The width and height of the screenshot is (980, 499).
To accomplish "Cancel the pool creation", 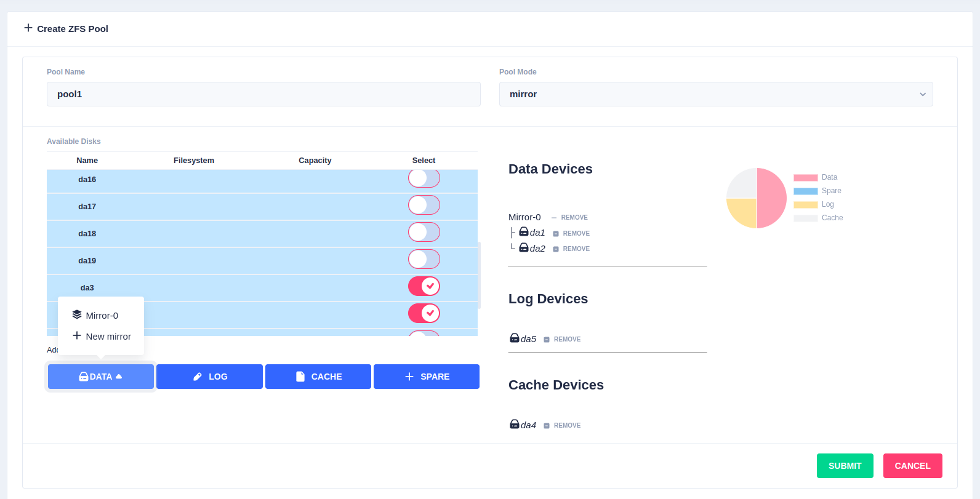I will pyautogui.click(x=913, y=466).
